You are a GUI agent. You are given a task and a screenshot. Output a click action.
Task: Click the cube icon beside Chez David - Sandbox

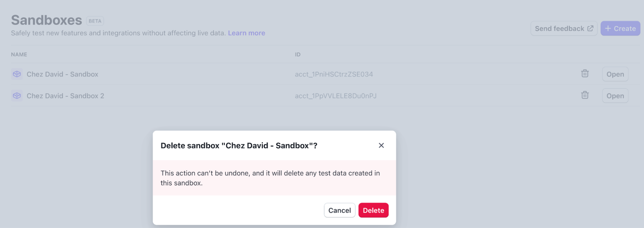(17, 74)
